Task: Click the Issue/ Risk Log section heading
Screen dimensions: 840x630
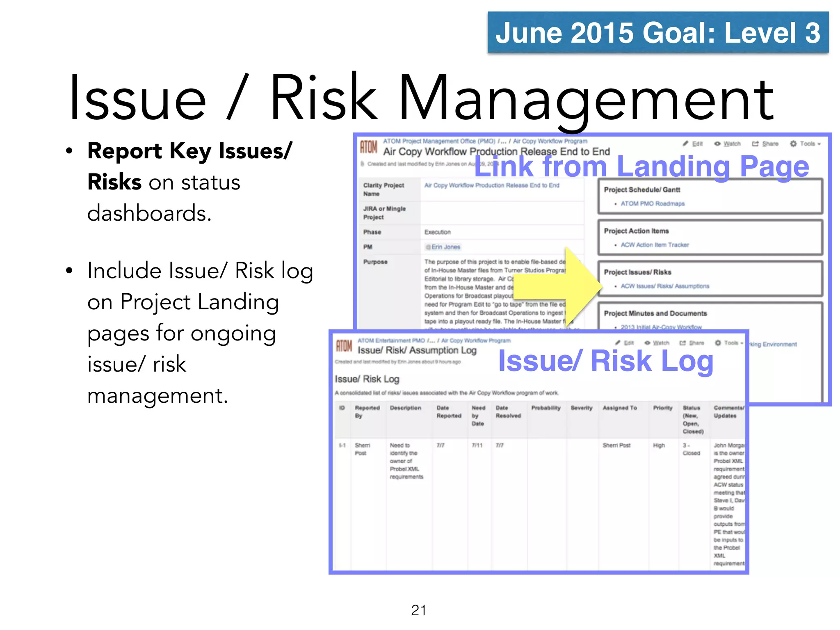Action: (367, 379)
